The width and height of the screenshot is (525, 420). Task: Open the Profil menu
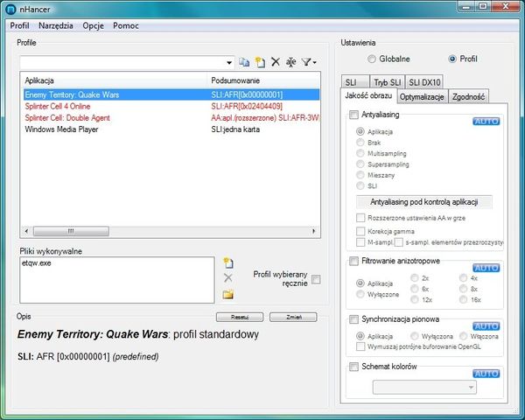19,25
